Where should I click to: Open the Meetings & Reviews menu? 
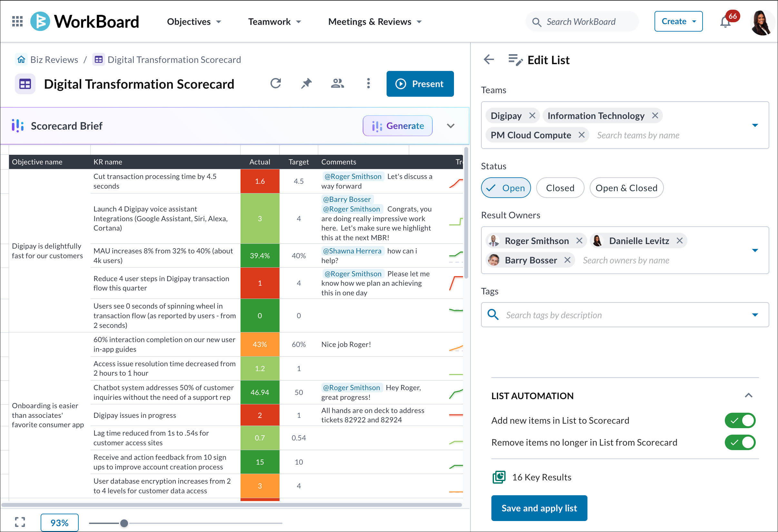pyautogui.click(x=375, y=21)
